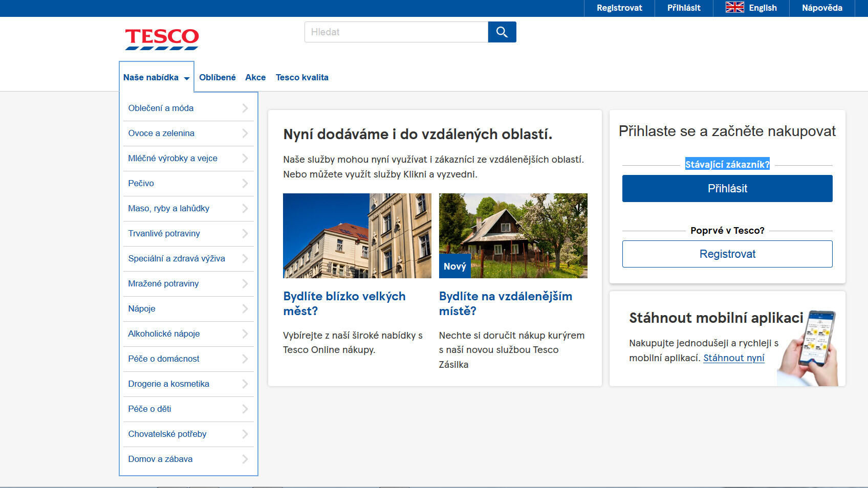The width and height of the screenshot is (868, 488).
Task: Expand the Drogerie a kosmetika chevron
Action: pos(245,384)
